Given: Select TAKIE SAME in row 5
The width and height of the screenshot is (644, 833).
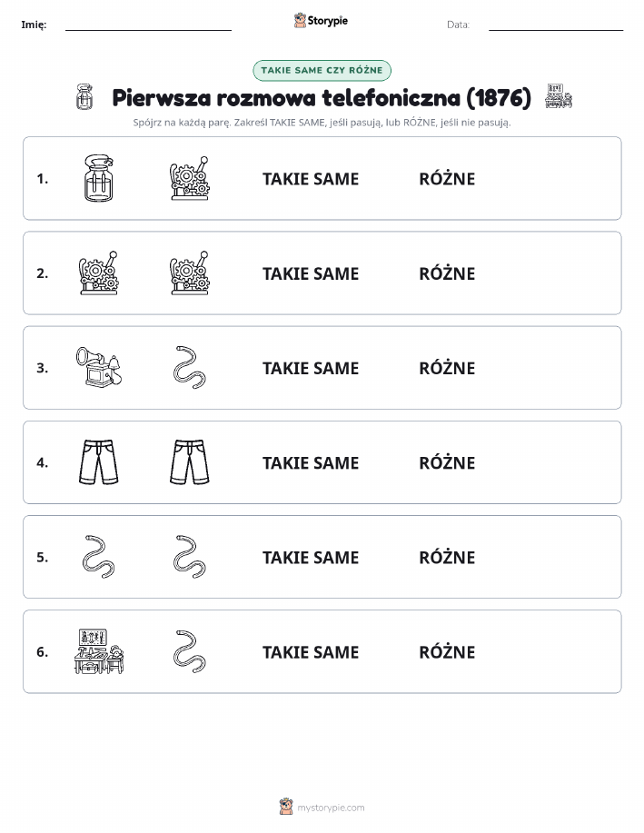Looking at the screenshot, I should tap(311, 557).
